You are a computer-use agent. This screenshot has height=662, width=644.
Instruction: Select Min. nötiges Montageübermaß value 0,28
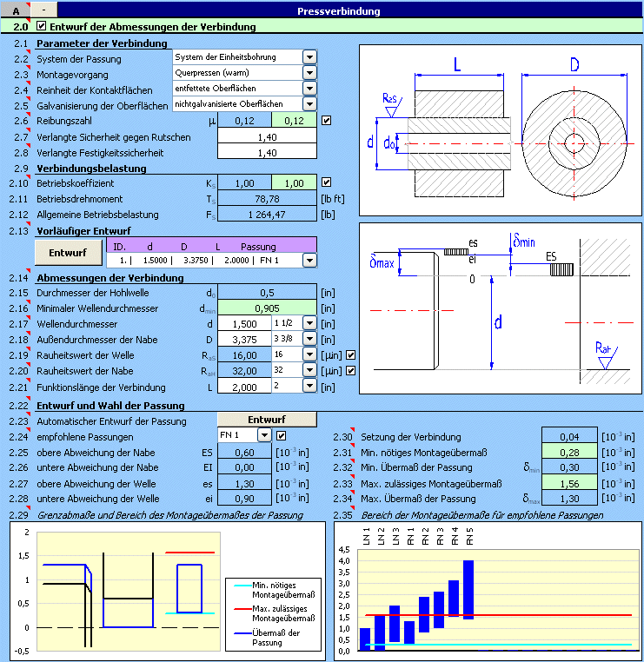[569, 452]
